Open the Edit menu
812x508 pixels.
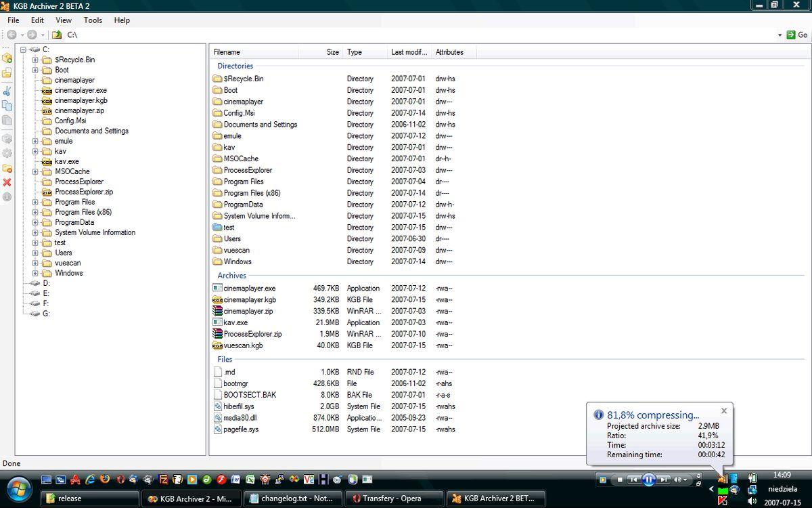(x=38, y=20)
